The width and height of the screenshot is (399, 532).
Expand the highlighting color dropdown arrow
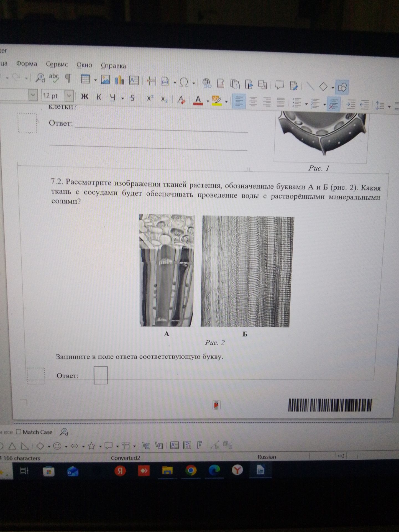click(226, 102)
